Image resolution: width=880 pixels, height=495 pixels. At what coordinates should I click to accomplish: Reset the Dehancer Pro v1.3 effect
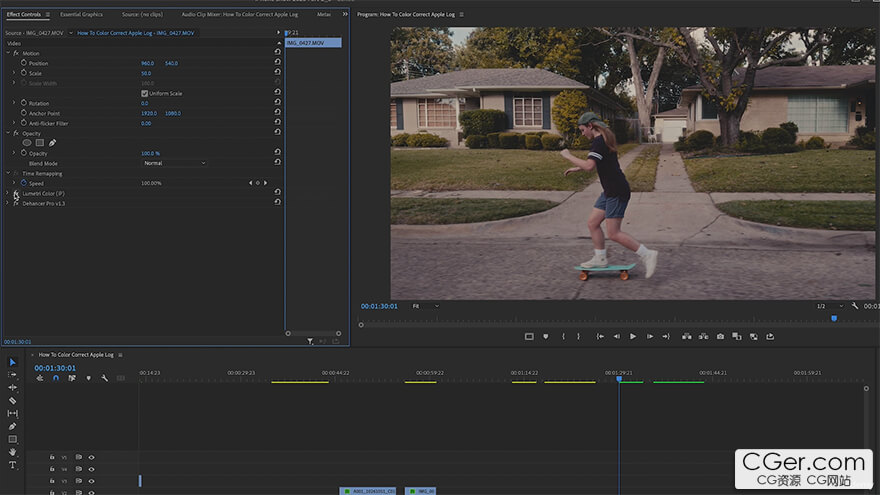point(277,202)
